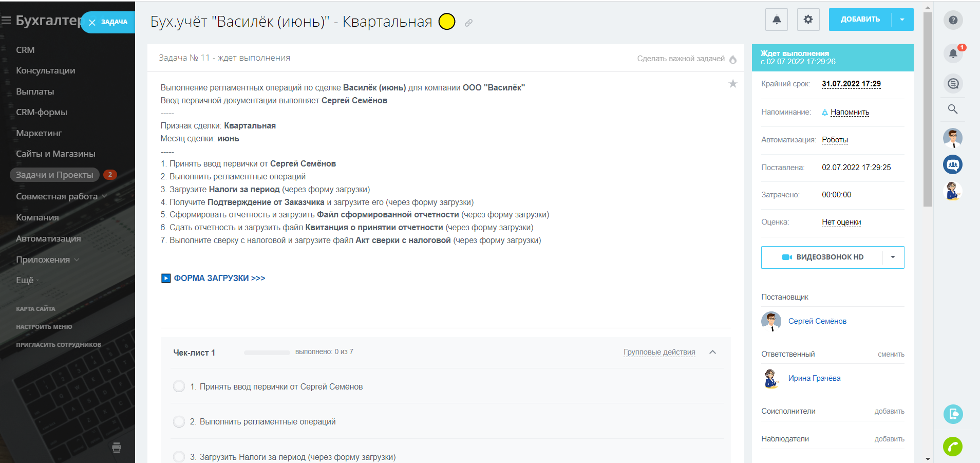Open the ДОБАВИТЬ button dropdown arrow

(x=902, y=20)
